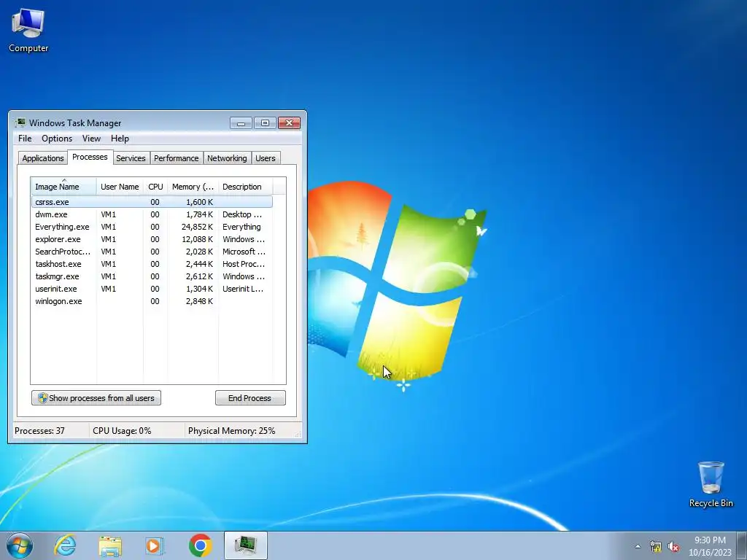Click the muted volume tray icon
This screenshot has height=560, width=747.
(673, 547)
